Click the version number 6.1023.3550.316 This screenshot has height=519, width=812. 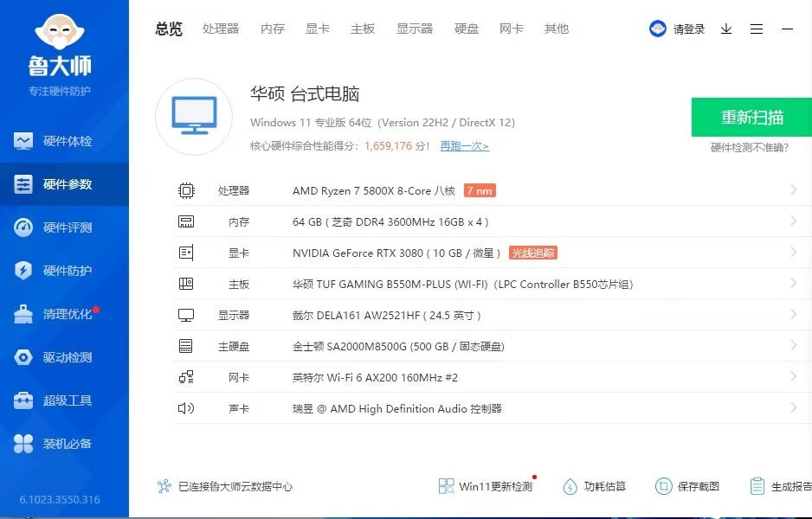(60, 499)
